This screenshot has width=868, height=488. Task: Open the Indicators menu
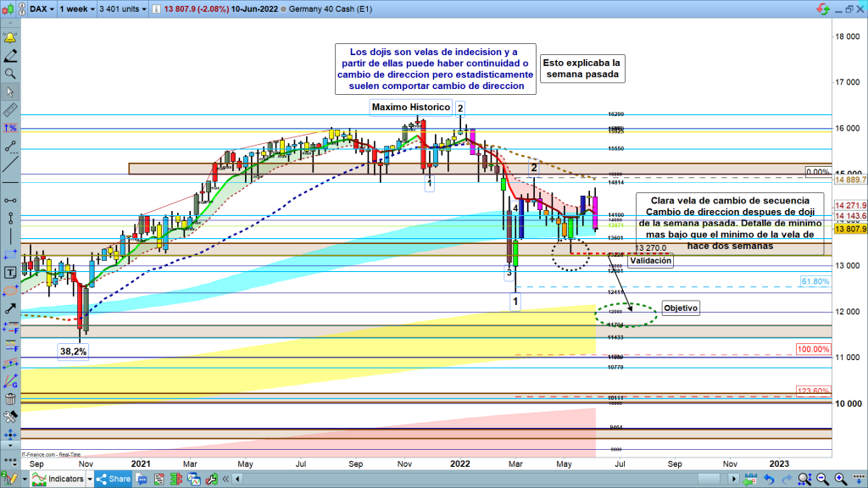point(59,480)
